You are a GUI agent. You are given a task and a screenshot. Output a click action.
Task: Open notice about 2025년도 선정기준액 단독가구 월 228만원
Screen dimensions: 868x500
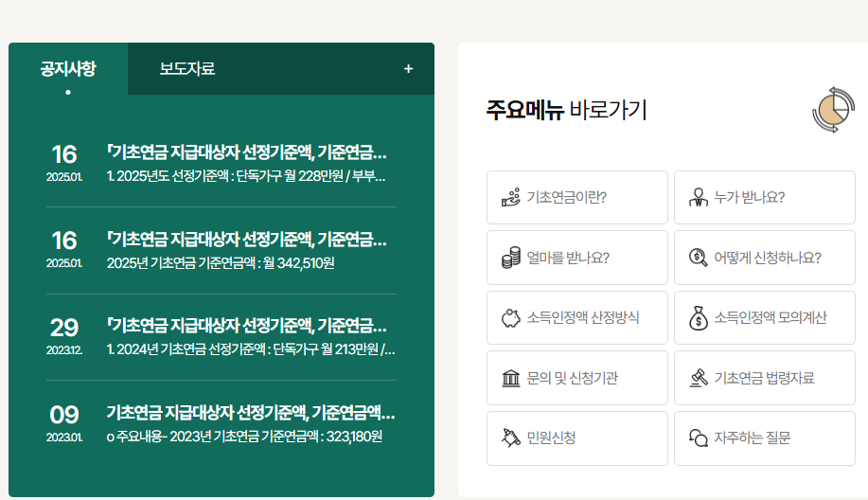click(x=248, y=163)
